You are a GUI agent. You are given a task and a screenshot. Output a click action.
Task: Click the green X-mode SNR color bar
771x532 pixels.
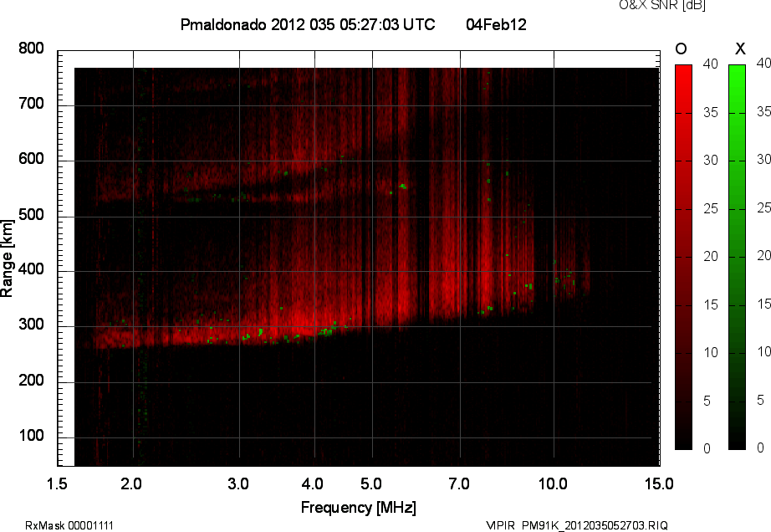(x=737, y=257)
